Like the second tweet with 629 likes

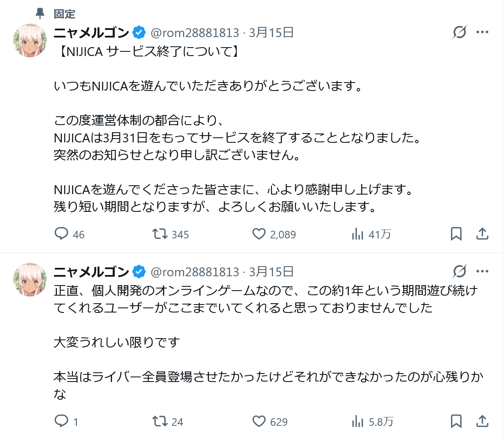click(x=259, y=421)
